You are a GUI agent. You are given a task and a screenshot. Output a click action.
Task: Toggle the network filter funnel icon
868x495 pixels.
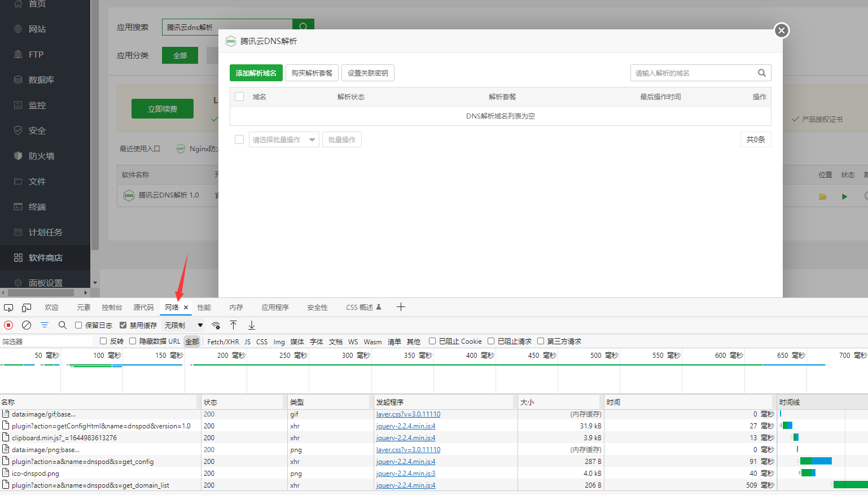coord(45,325)
